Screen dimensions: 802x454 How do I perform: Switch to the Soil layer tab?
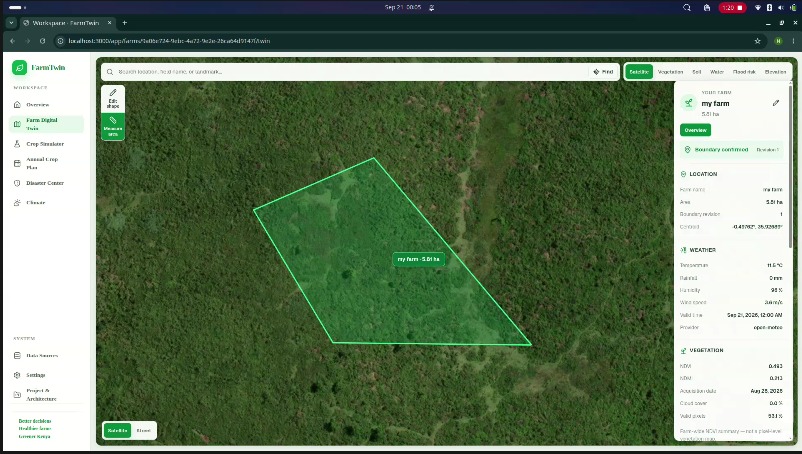coord(697,72)
